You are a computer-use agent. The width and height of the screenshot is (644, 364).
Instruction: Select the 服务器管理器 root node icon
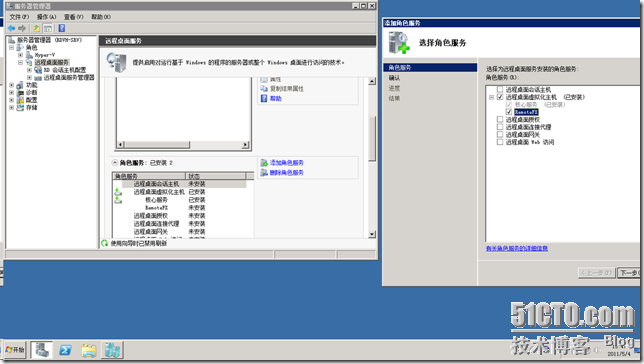[12, 40]
